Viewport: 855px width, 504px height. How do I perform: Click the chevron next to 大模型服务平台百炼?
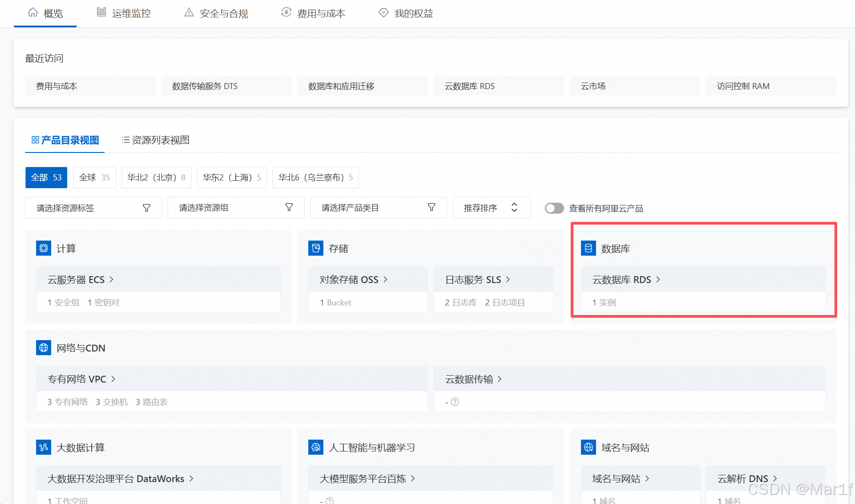(413, 478)
